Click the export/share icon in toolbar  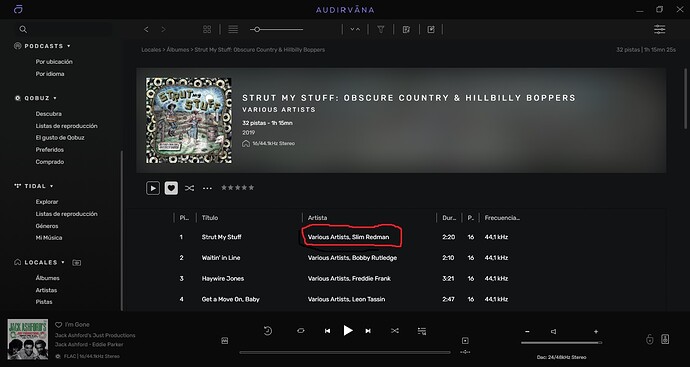pyautogui.click(x=431, y=29)
